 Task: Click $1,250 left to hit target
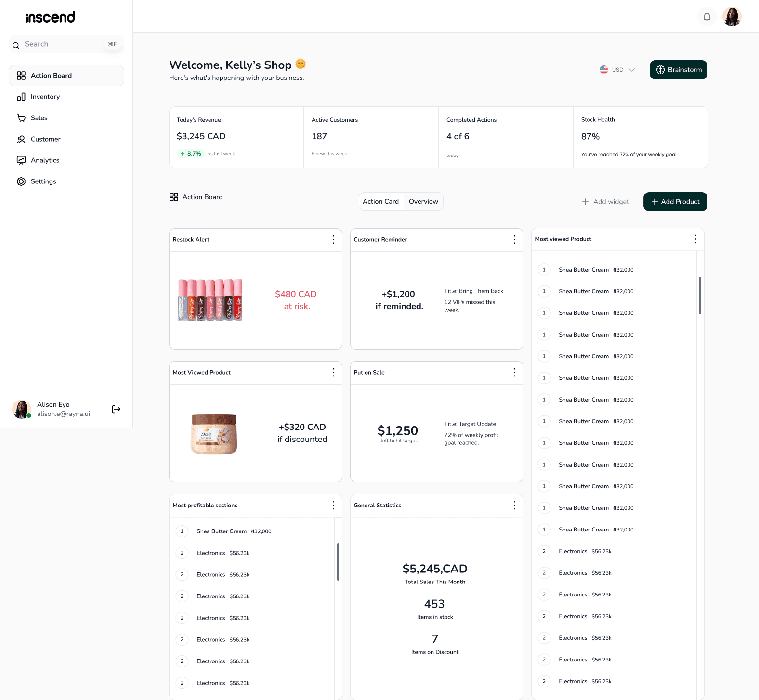(398, 433)
